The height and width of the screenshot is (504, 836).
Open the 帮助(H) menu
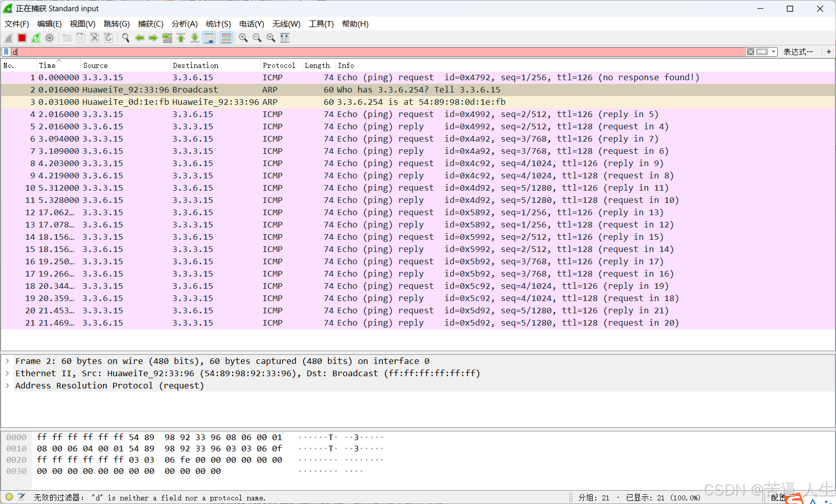click(355, 24)
